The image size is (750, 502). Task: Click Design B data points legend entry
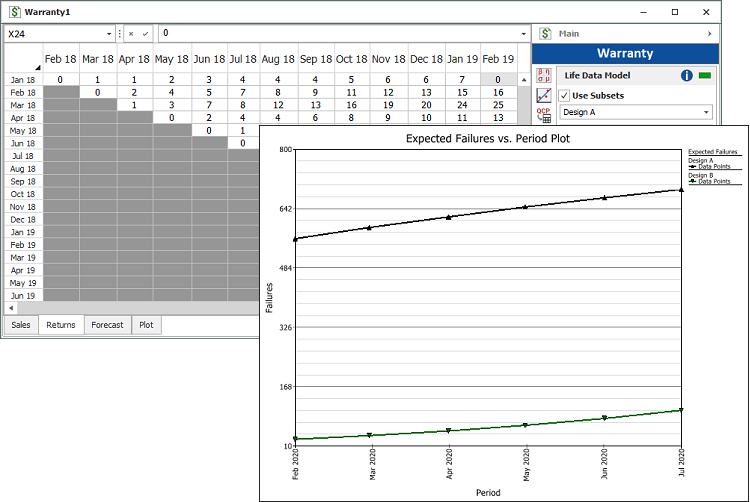[x=714, y=181]
